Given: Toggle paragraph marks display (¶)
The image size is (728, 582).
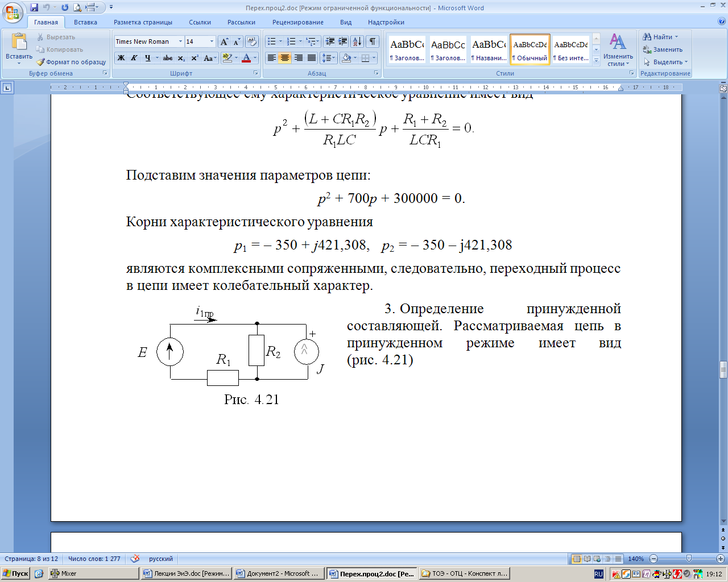Looking at the screenshot, I should 372,41.
